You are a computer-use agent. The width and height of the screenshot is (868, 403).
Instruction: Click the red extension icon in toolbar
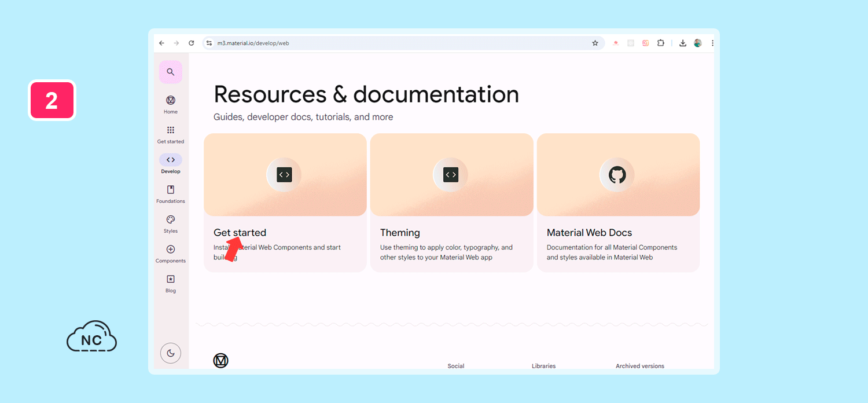click(x=616, y=43)
